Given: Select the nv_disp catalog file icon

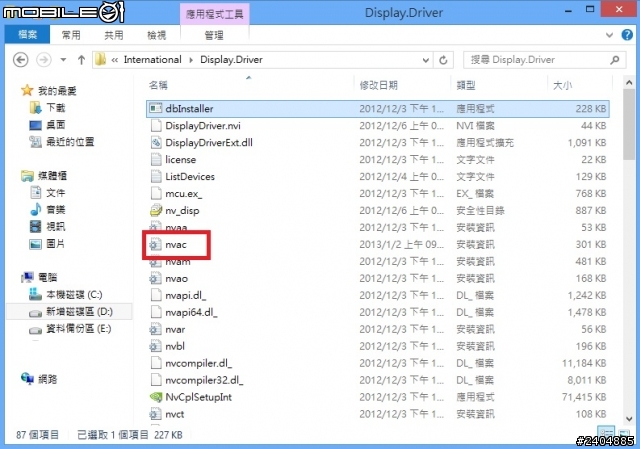Looking at the screenshot, I should (156, 211).
